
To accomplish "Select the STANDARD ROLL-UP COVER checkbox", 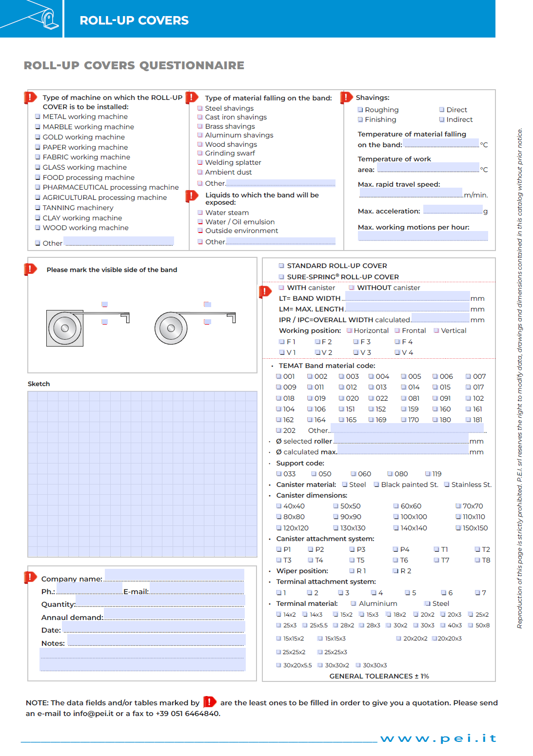I will (x=281, y=266).
